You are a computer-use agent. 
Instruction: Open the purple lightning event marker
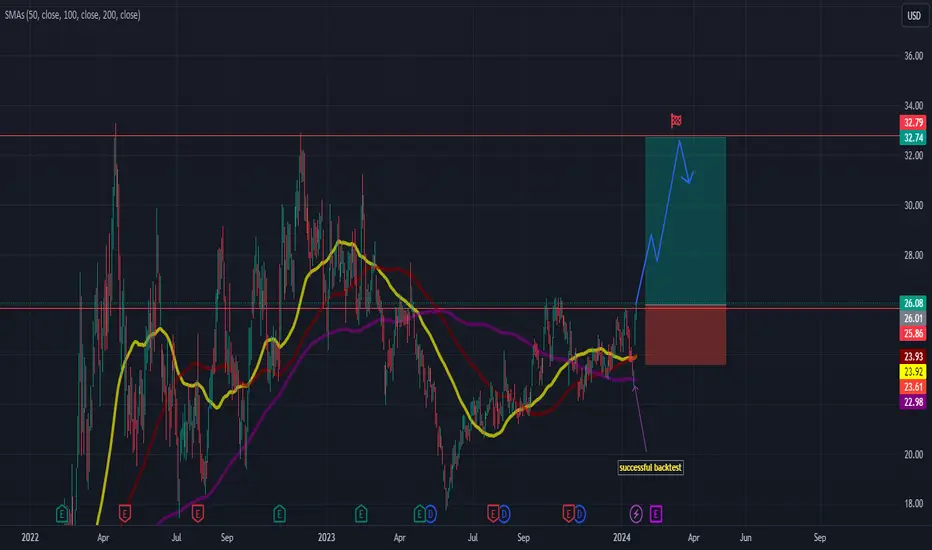click(x=636, y=513)
